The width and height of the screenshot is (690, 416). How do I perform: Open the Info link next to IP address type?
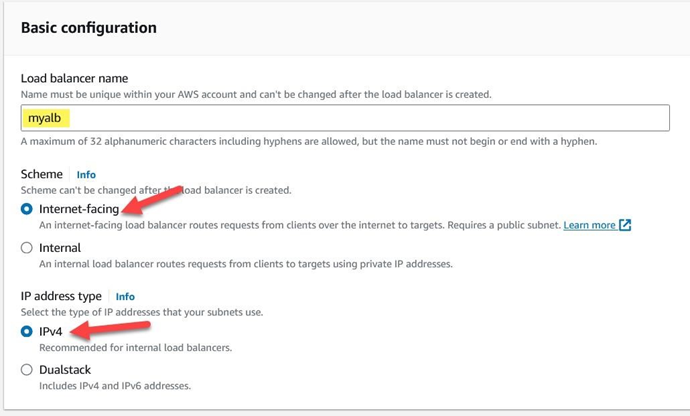[x=125, y=296]
